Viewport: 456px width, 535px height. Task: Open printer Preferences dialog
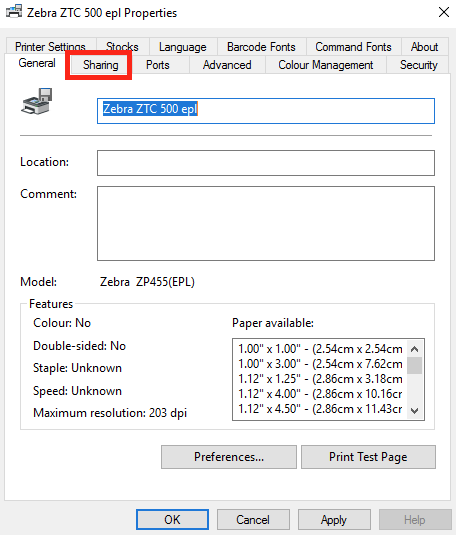(x=229, y=457)
